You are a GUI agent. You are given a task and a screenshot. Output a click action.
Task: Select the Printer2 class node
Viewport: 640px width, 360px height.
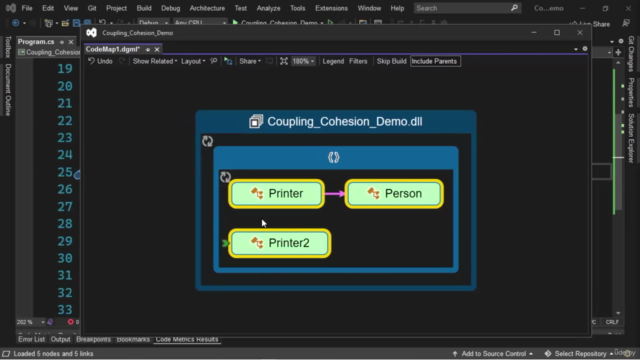click(x=280, y=243)
